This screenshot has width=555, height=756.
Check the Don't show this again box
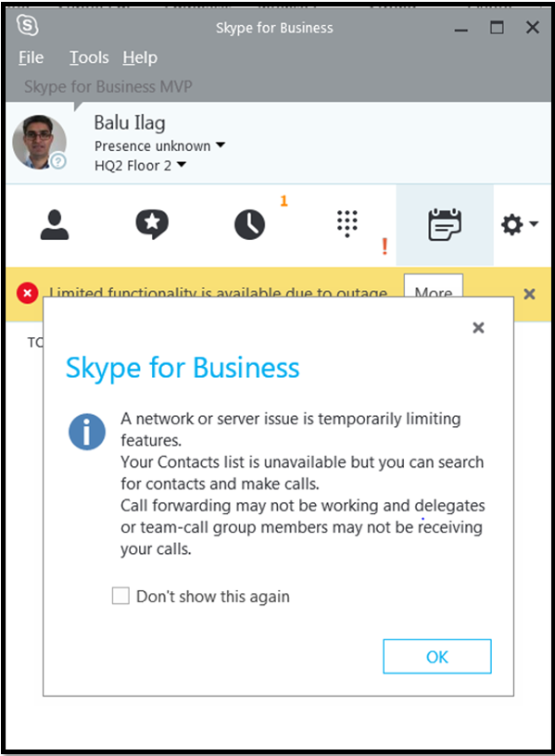pos(120,596)
